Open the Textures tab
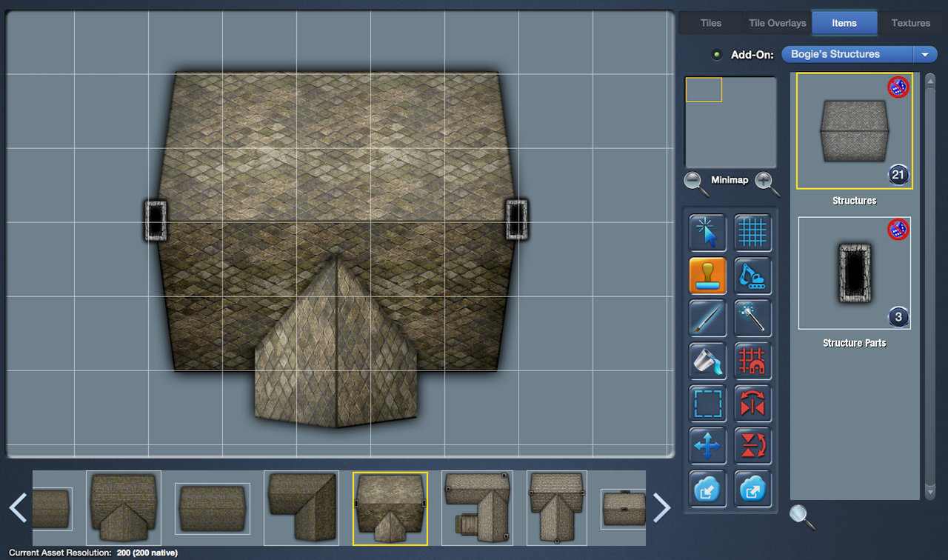The height and width of the screenshot is (560, 948). click(x=910, y=23)
